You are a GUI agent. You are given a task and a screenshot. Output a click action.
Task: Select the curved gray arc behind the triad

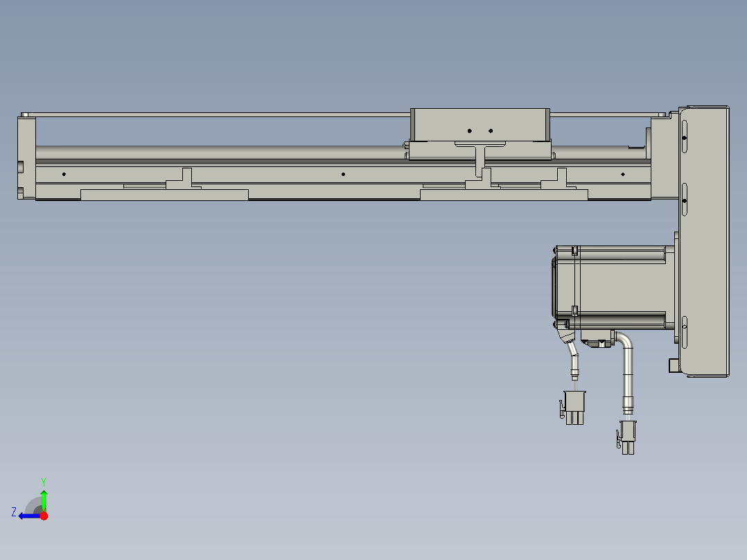click(32, 503)
